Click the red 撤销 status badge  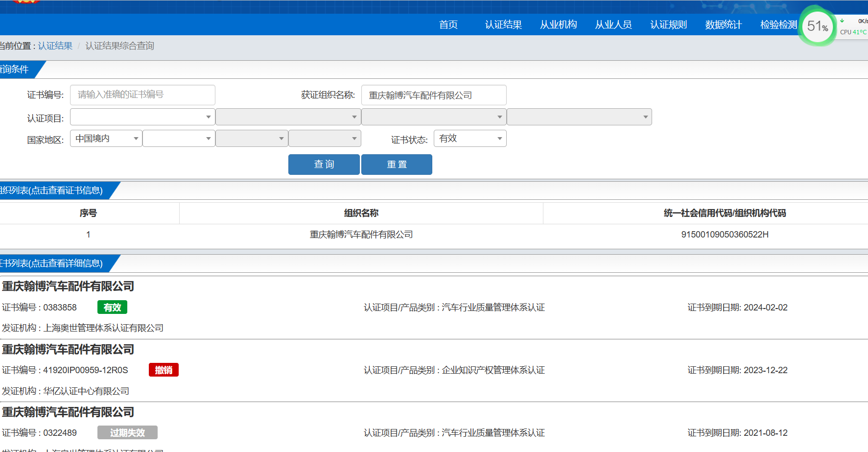(164, 370)
